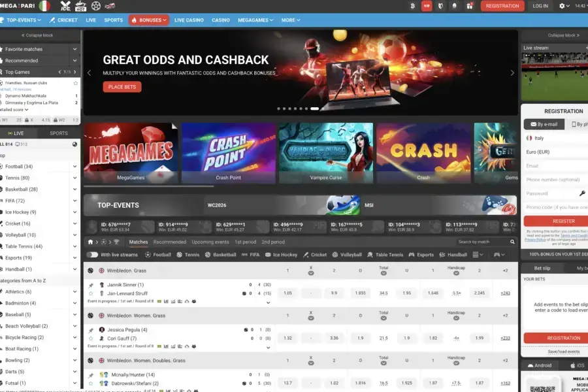Click the Email input field

pyautogui.click(x=556, y=166)
